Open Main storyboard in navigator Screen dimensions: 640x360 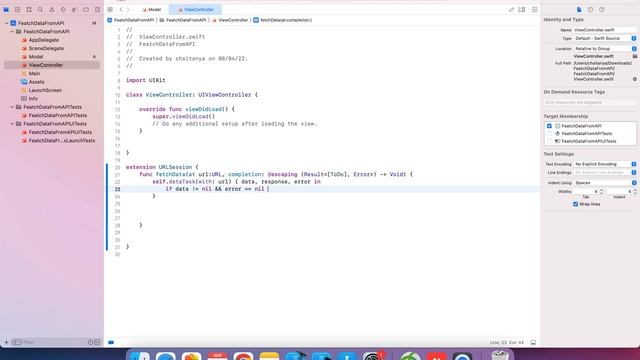(34, 73)
